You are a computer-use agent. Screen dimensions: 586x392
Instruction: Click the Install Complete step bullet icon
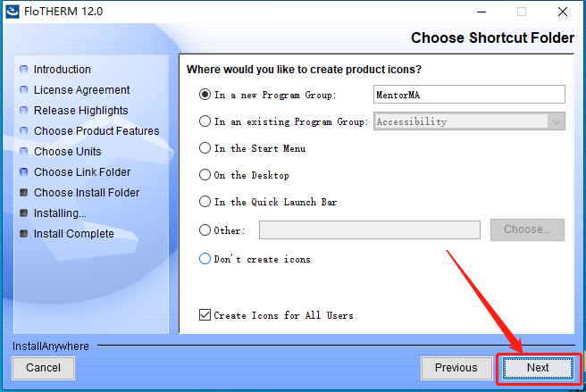[x=23, y=234]
